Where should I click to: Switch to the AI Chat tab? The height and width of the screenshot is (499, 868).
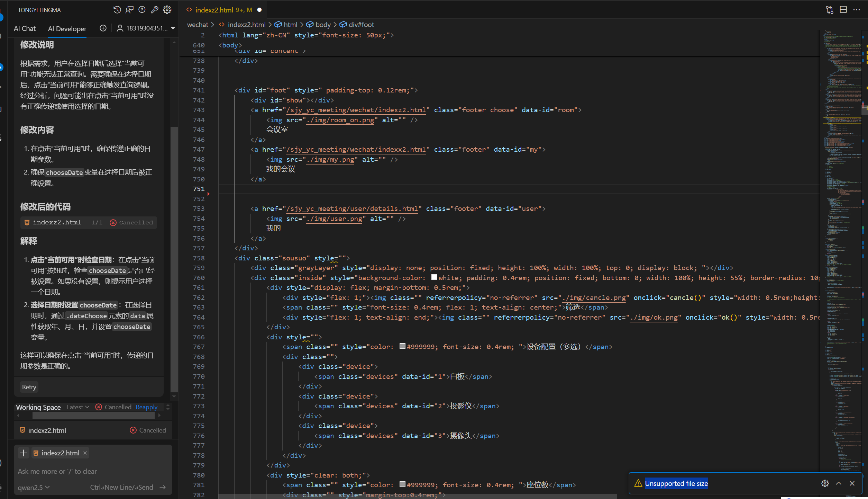tap(25, 28)
